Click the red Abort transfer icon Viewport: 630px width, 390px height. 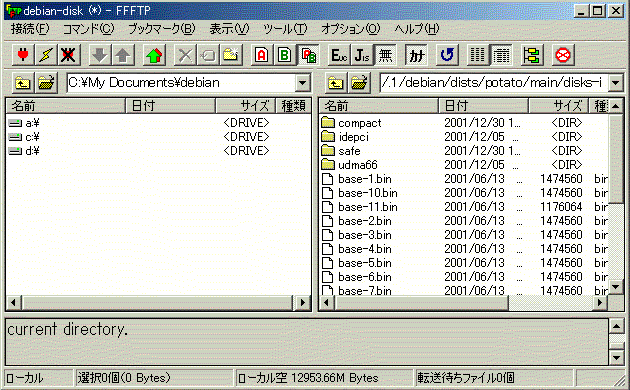(562, 55)
